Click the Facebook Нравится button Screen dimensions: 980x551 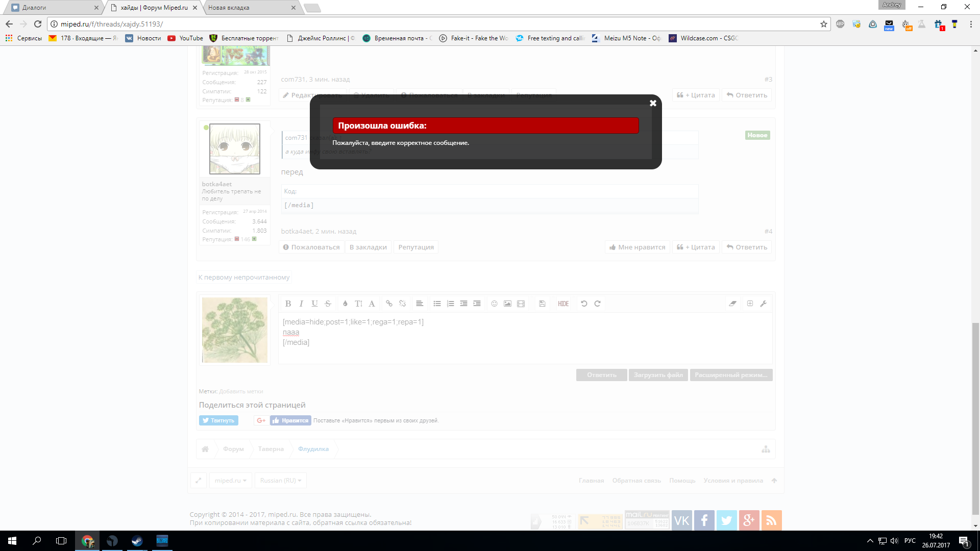click(x=290, y=420)
